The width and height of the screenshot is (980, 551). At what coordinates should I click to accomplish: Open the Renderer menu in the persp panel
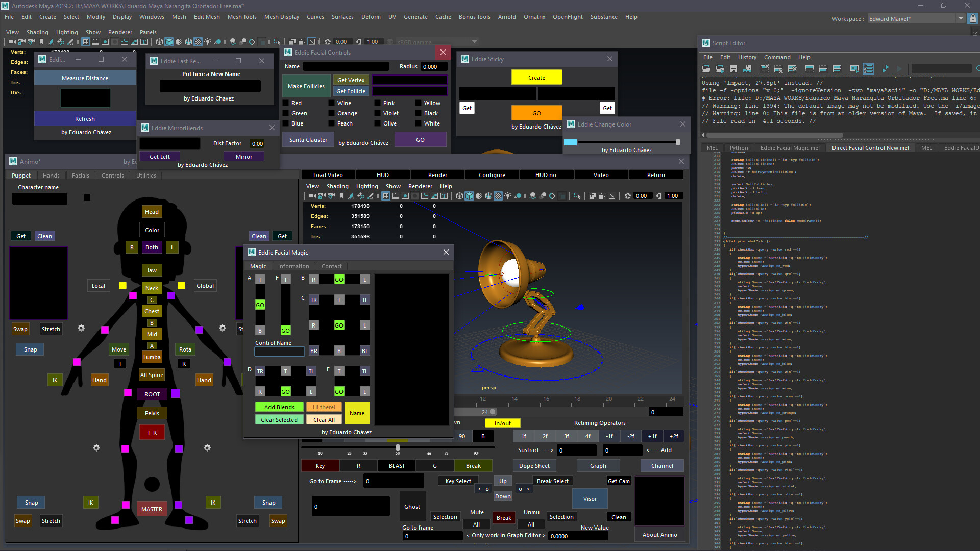point(420,186)
